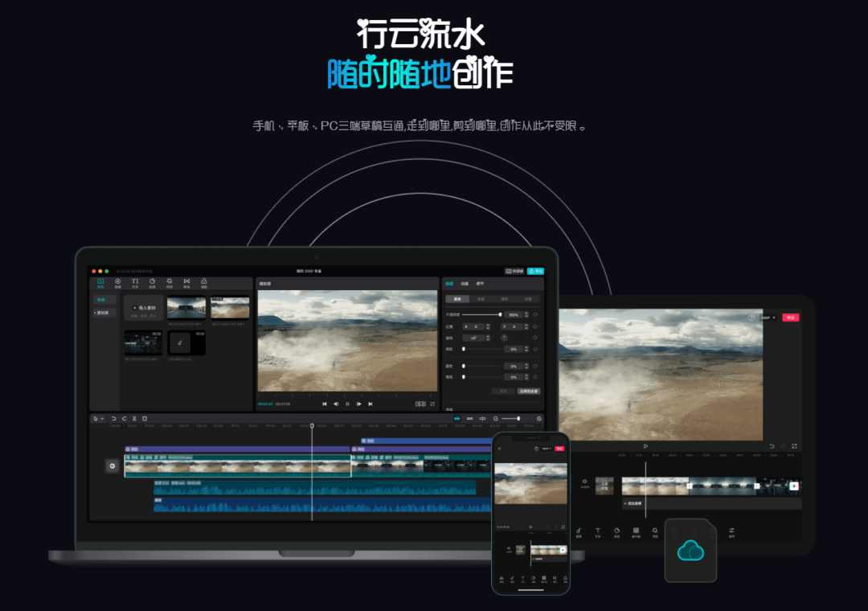Viewport: 868px width, 611px height.
Task: Delete clip using the trash icon
Action: pos(145,419)
